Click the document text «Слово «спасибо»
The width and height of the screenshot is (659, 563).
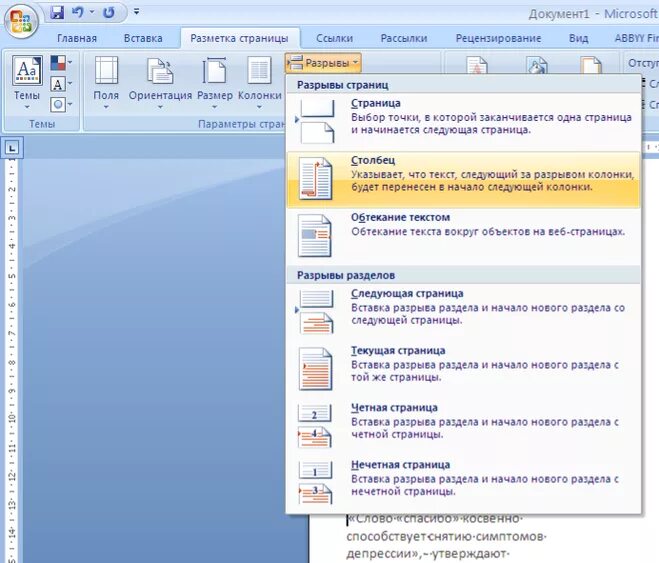tap(403, 518)
